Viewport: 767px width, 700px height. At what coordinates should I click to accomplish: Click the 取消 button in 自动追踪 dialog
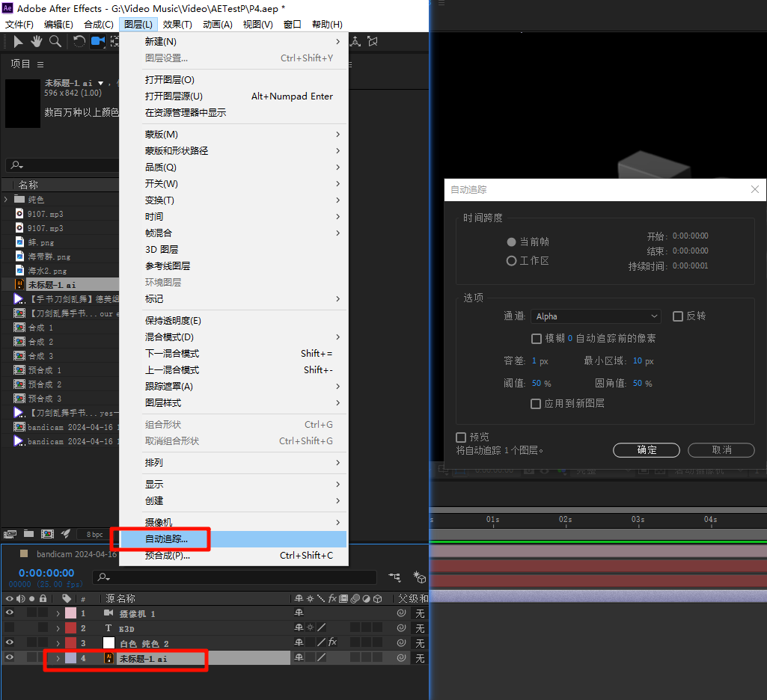(x=721, y=450)
